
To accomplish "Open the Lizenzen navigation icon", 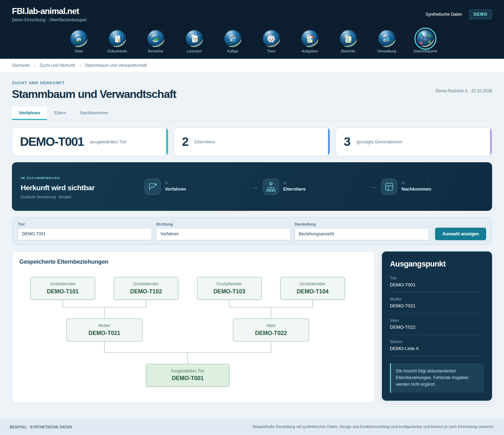I will pos(194,39).
